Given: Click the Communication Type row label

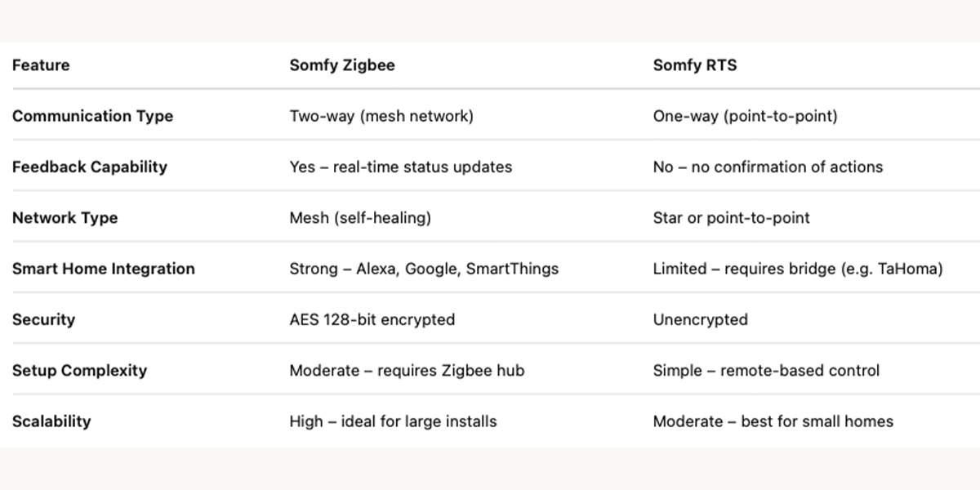Looking at the screenshot, I should pyautogui.click(x=92, y=116).
